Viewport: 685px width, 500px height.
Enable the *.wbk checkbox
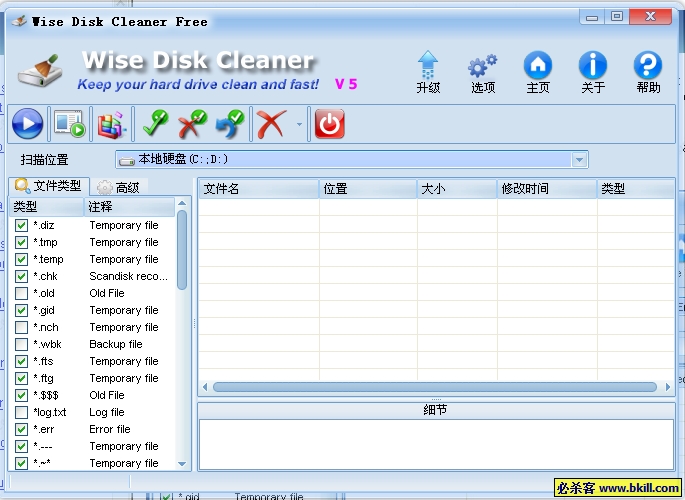(x=21, y=344)
